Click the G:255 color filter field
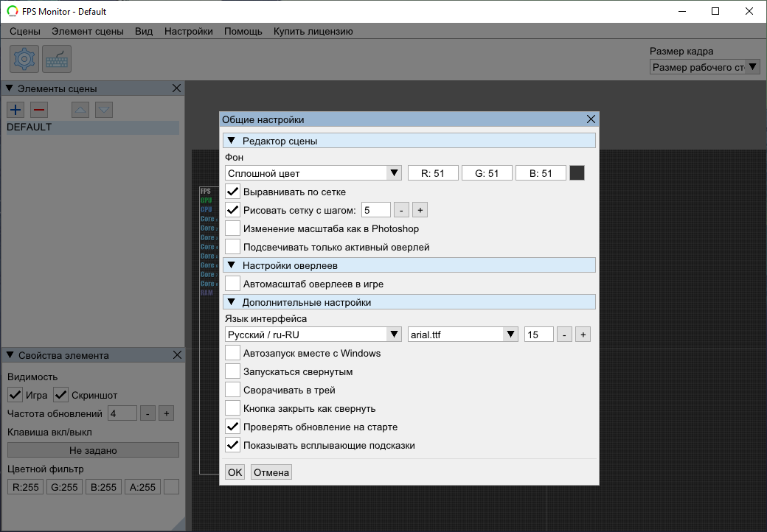767x532 pixels. pos(65,487)
